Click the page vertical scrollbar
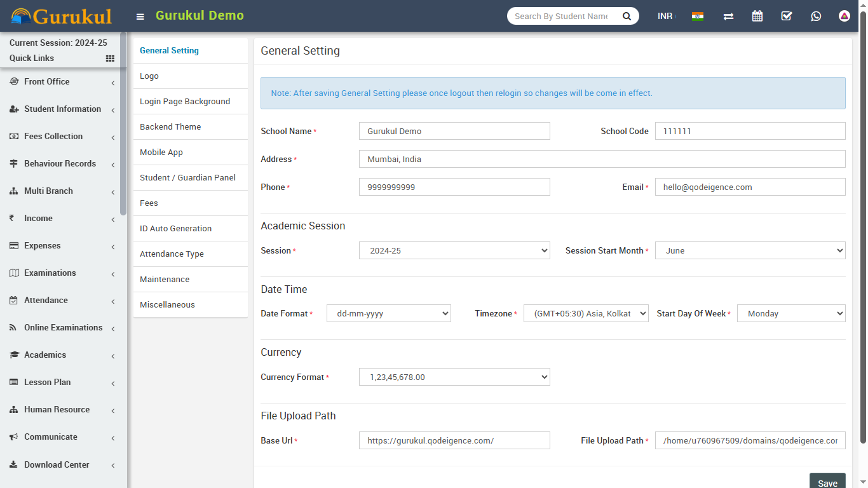This screenshot has height=488, width=868. click(x=863, y=222)
